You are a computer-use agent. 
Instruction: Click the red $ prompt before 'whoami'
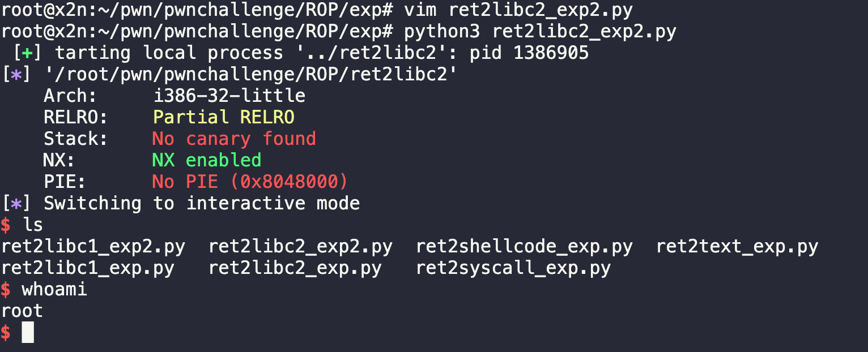(6, 290)
